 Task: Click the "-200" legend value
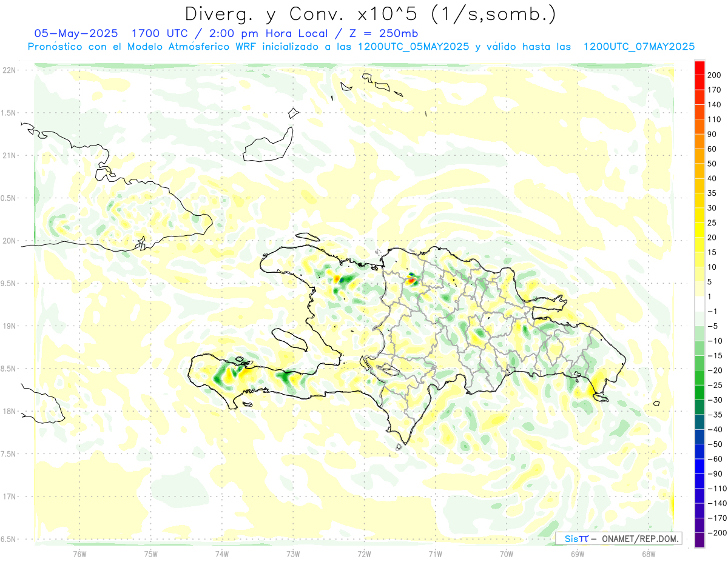(718, 533)
